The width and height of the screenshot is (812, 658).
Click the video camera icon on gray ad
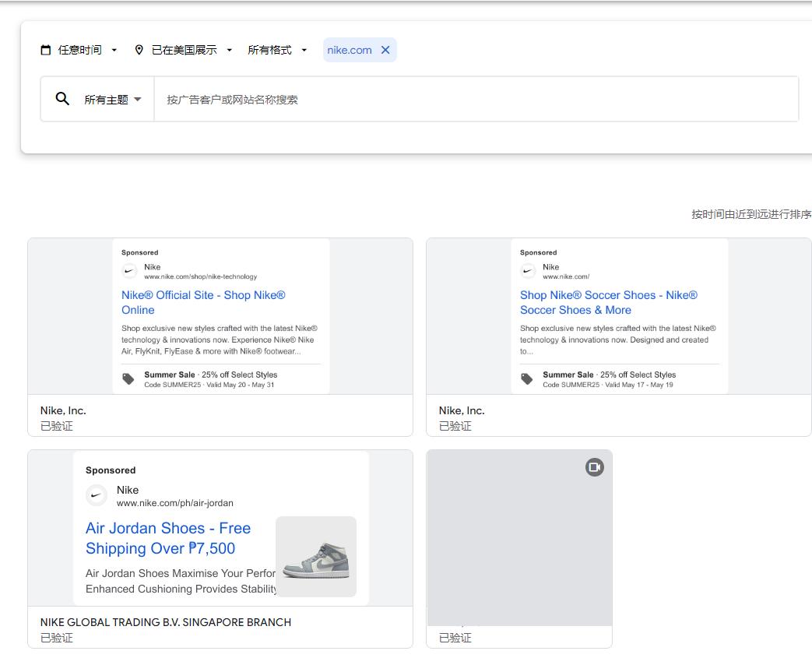pyautogui.click(x=595, y=467)
